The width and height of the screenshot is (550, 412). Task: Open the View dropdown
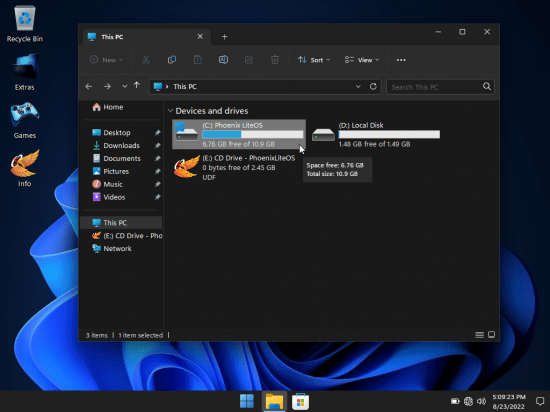click(x=362, y=60)
